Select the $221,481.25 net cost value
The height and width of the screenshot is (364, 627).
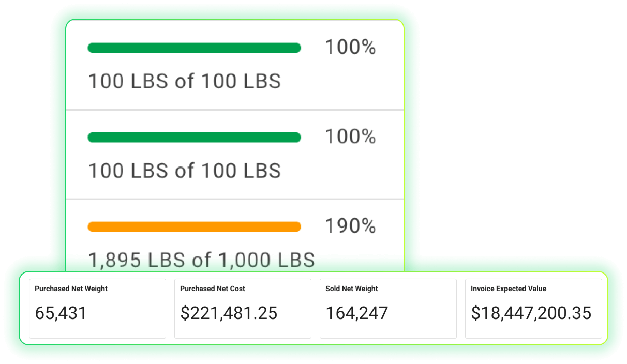pos(229,313)
